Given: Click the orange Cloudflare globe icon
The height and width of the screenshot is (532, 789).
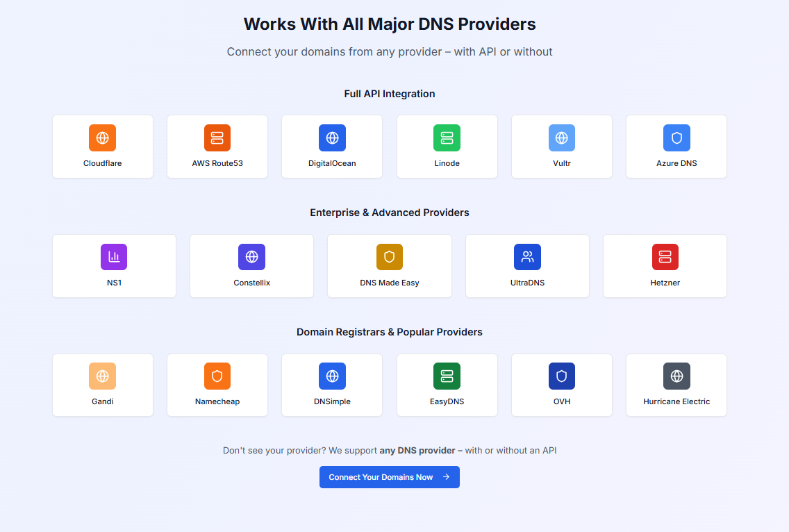Looking at the screenshot, I should tap(103, 138).
